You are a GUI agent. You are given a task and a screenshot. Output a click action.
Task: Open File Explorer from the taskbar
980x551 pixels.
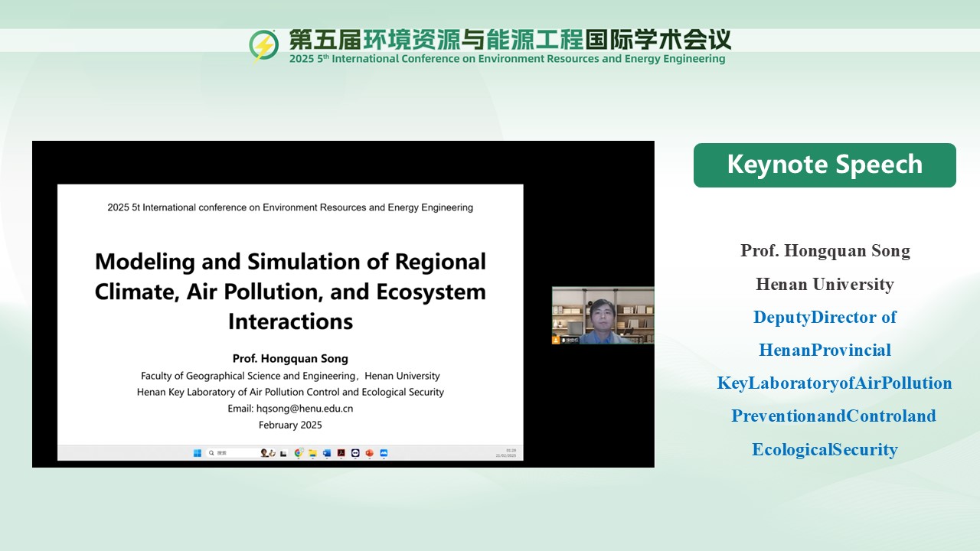point(312,453)
